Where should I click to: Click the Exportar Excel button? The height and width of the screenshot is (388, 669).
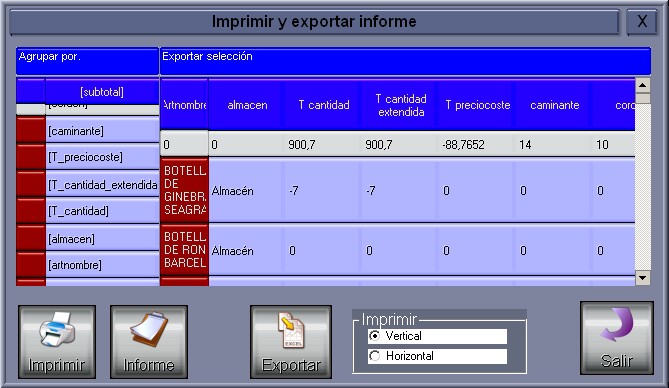[291, 341]
